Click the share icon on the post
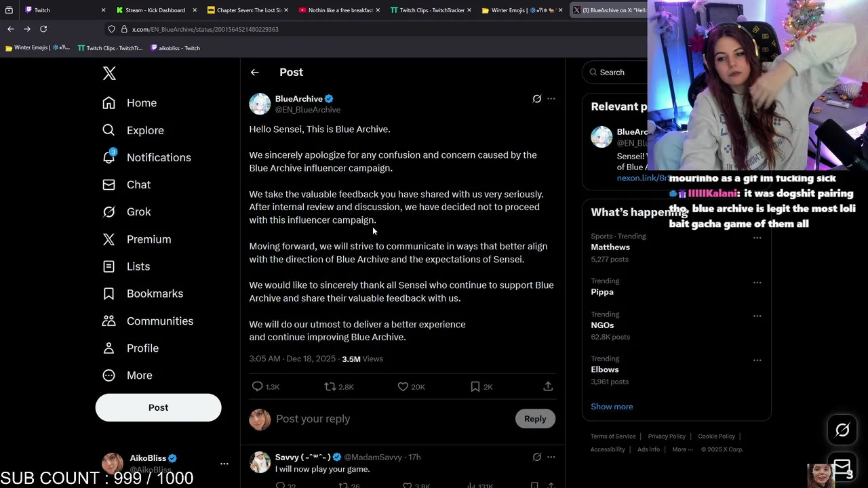868x488 pixels. [x=548, y=386]
